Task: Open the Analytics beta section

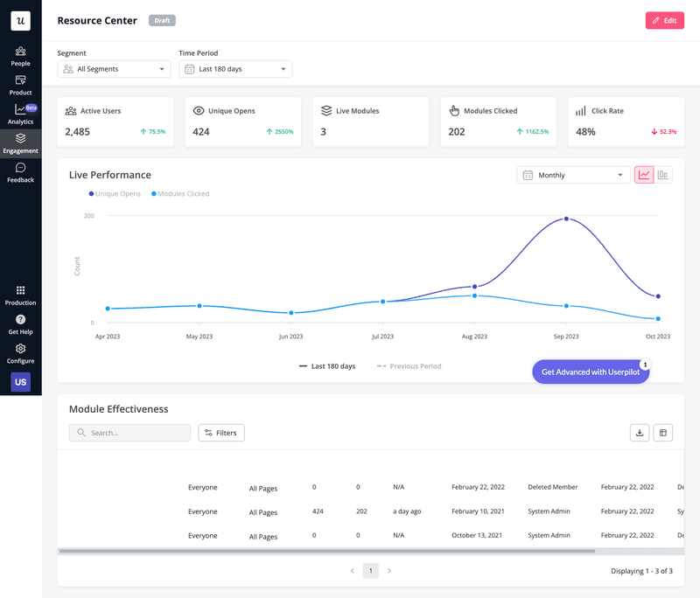Action: pos(20,115)
